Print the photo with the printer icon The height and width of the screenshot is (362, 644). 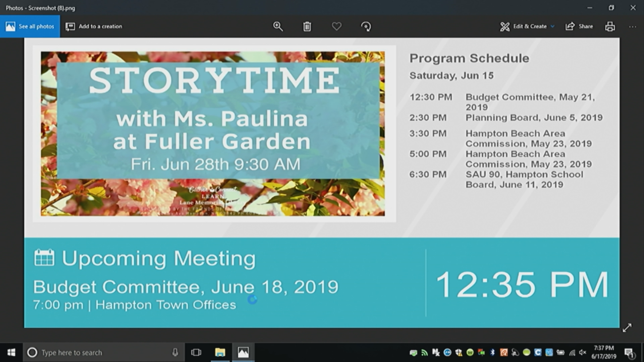tap(610, 26)
